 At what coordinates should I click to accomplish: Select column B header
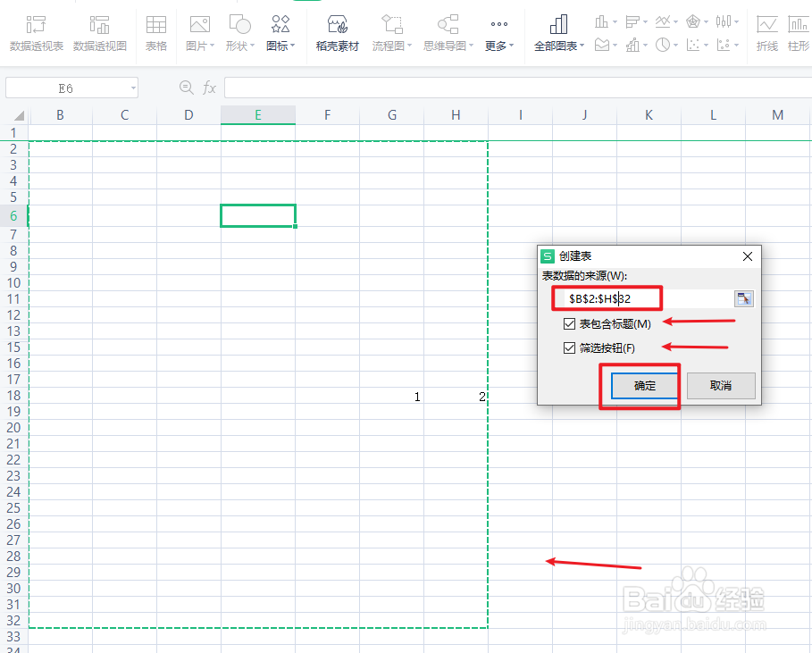(60, 115)
